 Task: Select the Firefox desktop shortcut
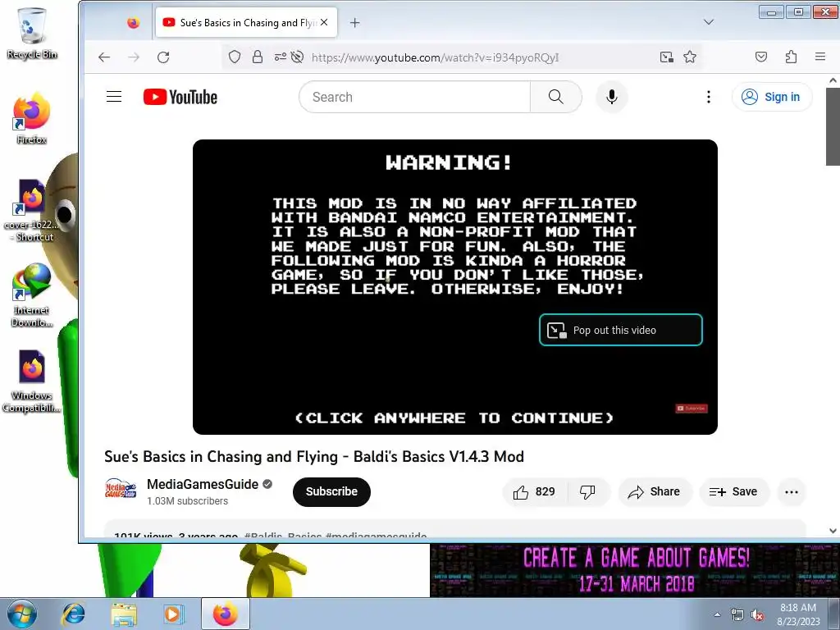[32, 118]
